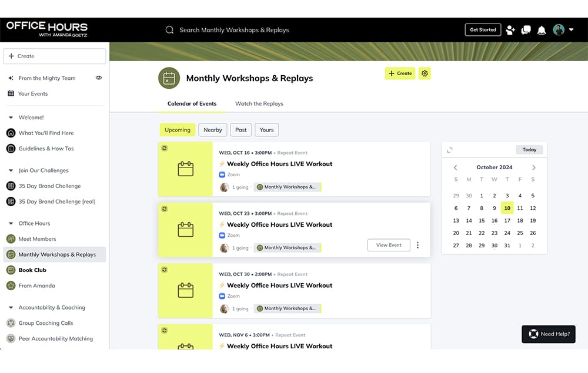
Task: Click the sidebar Create button
Action: (x=55, y=56)
